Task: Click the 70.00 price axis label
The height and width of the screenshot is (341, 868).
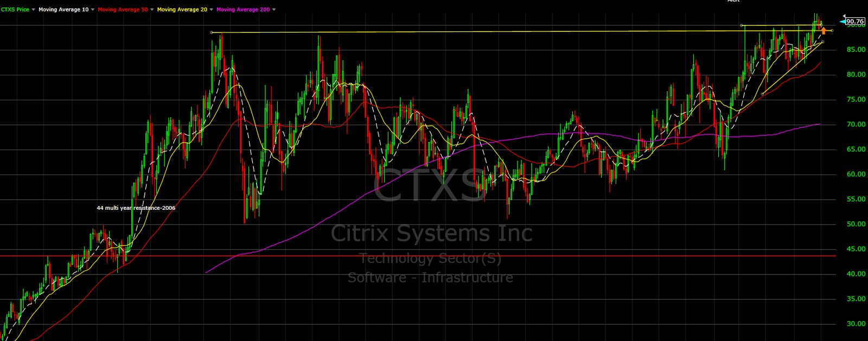Action: coord(856,125)
